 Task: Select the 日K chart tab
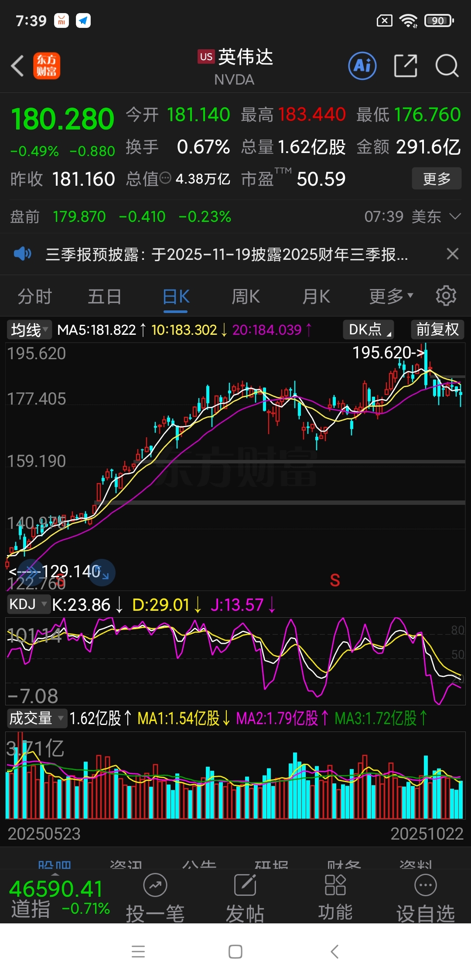pyautogui.click(x=176, y=297)
